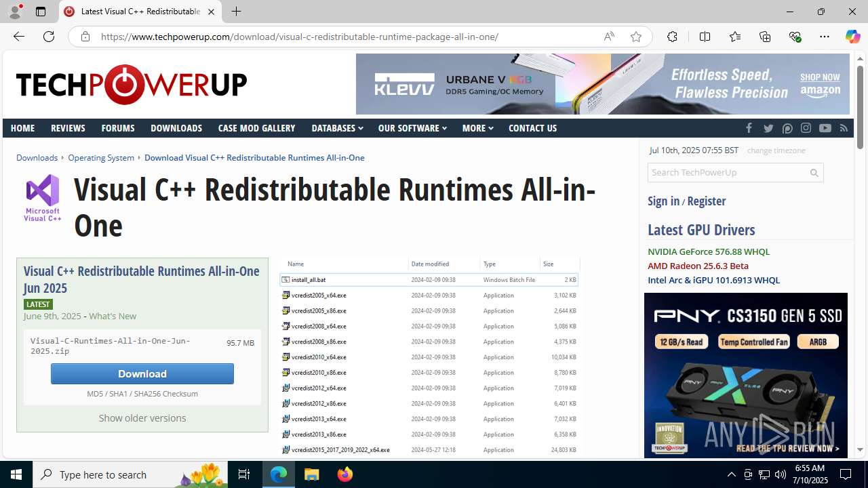Open TechPowerUp YouTube icon

pyautogui.click(x=825, y=128)
